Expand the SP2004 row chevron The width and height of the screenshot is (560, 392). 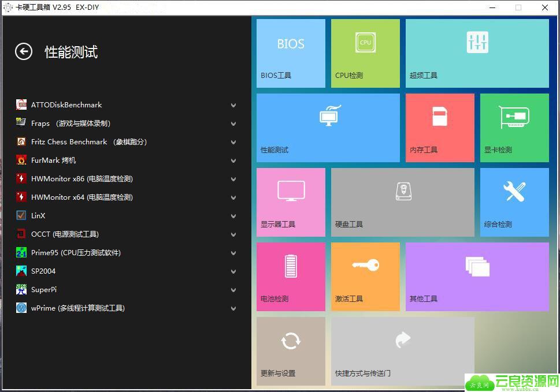233,272
